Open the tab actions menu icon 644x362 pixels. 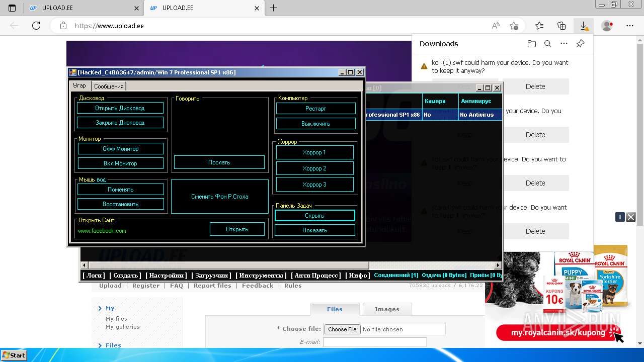click(13, 8)
